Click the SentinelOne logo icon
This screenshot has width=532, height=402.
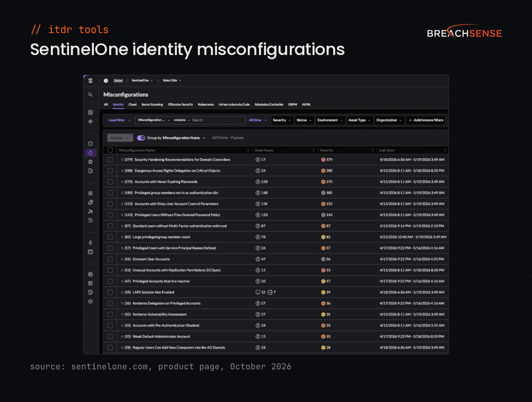tap(90, 81)
